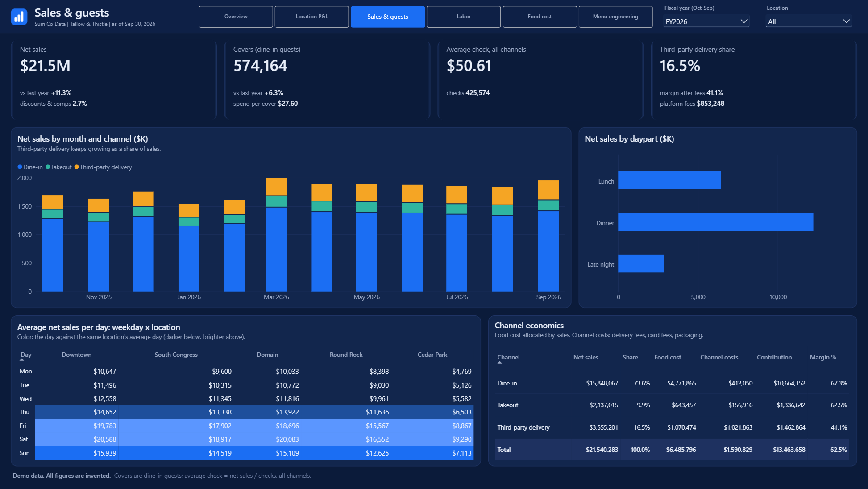Sort by Contribution column header

(774, 358)
